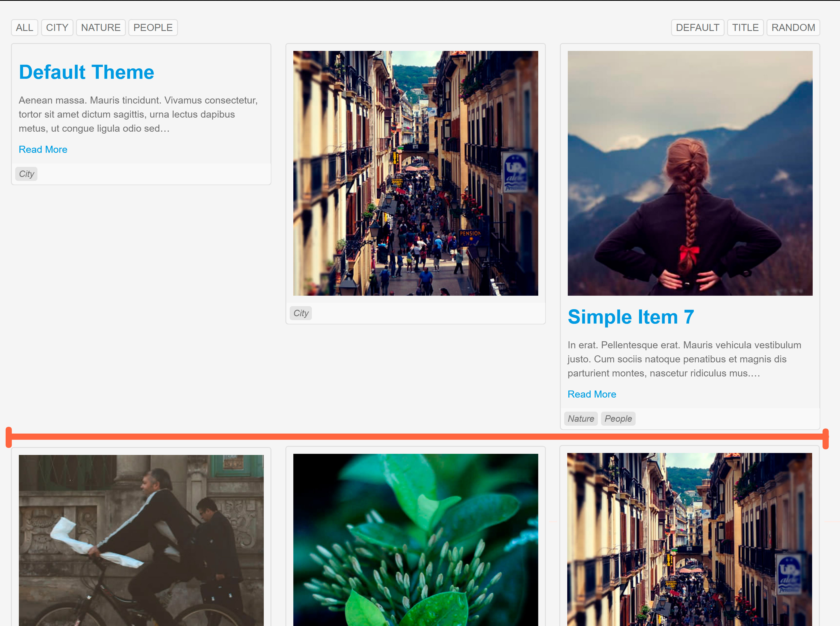This screenshot has height=626, width=840.
Task: Open the city street photo in the first row
Action: pyautogui.click(x=415, y=173)
